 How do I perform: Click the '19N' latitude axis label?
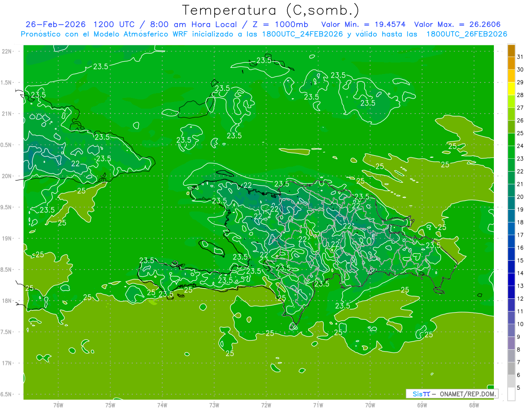7,238
